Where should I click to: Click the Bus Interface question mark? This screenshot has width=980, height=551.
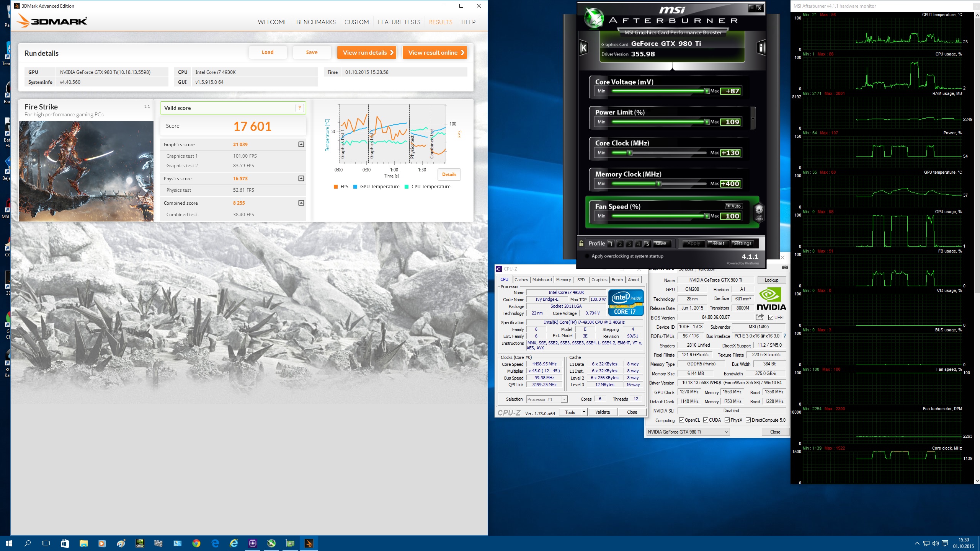pos(784,336)
